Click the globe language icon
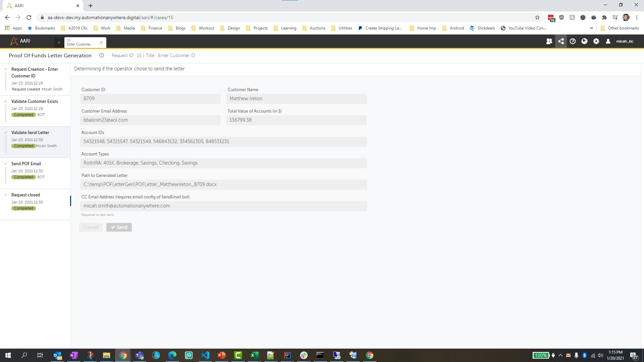This screenshot has height=362, width=644. coord(584,41)
